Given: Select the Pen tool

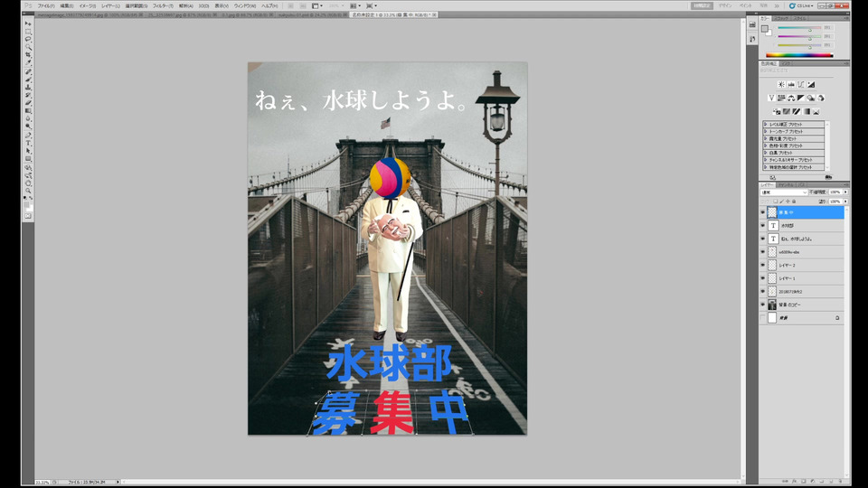Looking at the screenshot, I should point(28,135).
